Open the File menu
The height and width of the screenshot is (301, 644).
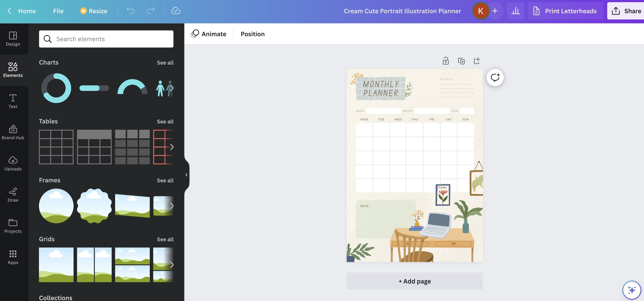click(x=58, y=11)
